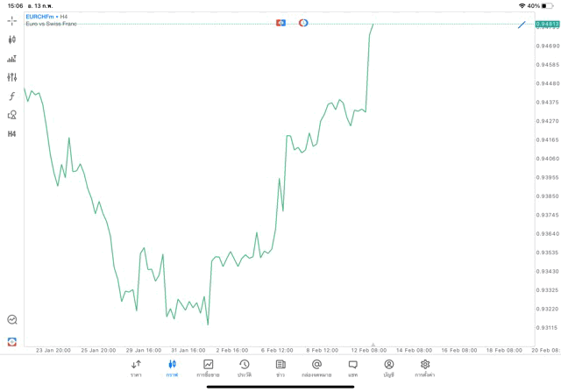Open the กล่องจดหมาย (Mailbox) tab
Screen dimensions: 561x392
[316, 367]
